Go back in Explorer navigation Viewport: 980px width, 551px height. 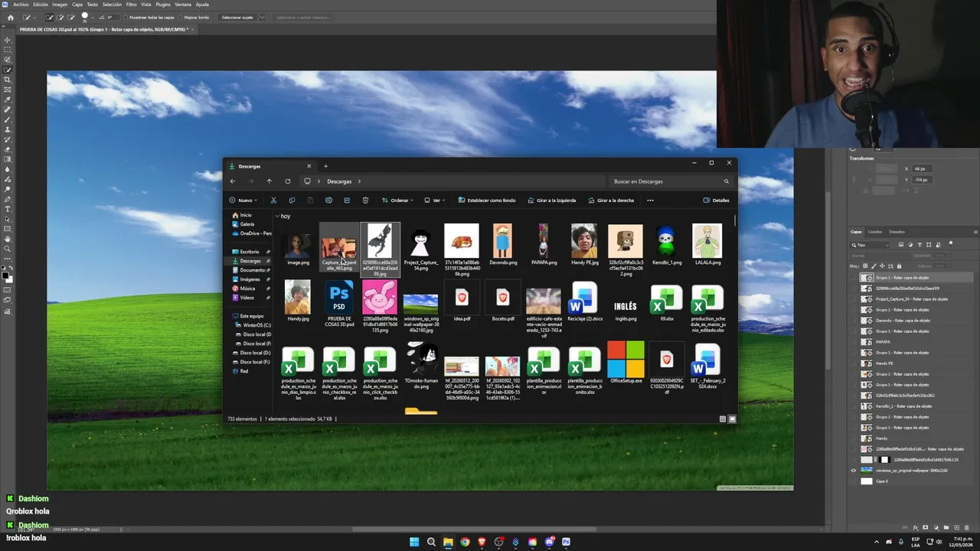233,181
